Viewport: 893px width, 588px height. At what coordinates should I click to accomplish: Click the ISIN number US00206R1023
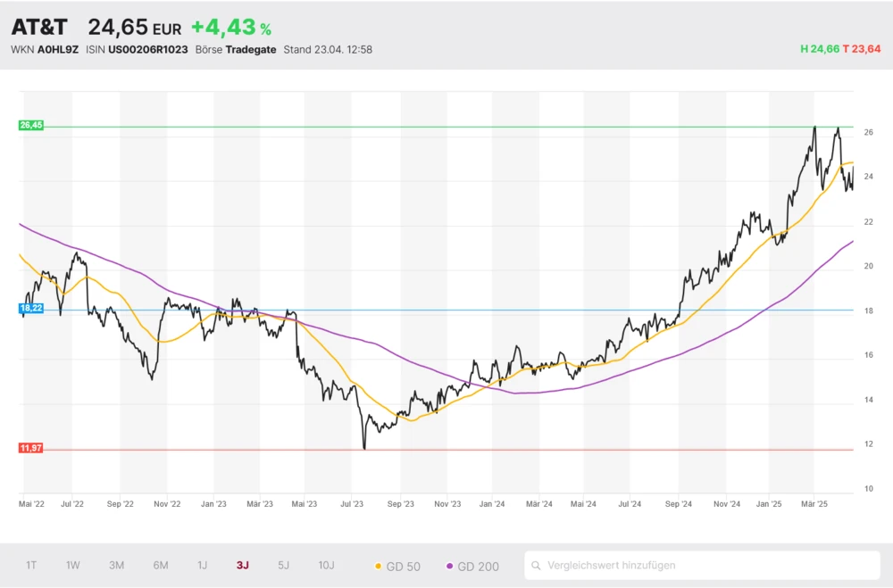coord(148,50)
